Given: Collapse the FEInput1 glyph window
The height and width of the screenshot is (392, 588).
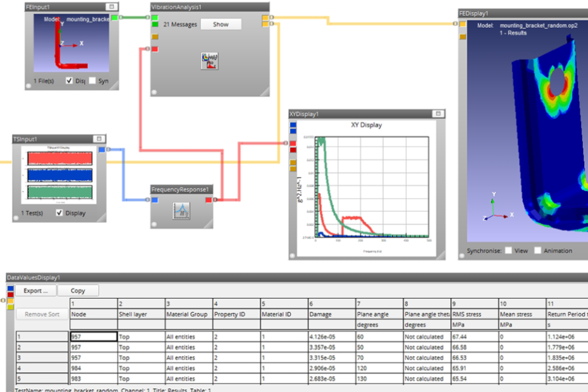Looking at the screenshot, I should [111, 7].
